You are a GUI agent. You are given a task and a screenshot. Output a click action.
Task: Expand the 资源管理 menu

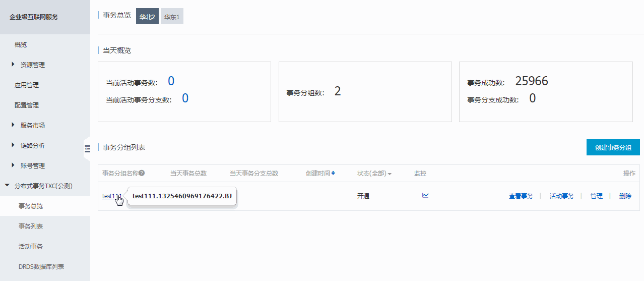(32, 65)
